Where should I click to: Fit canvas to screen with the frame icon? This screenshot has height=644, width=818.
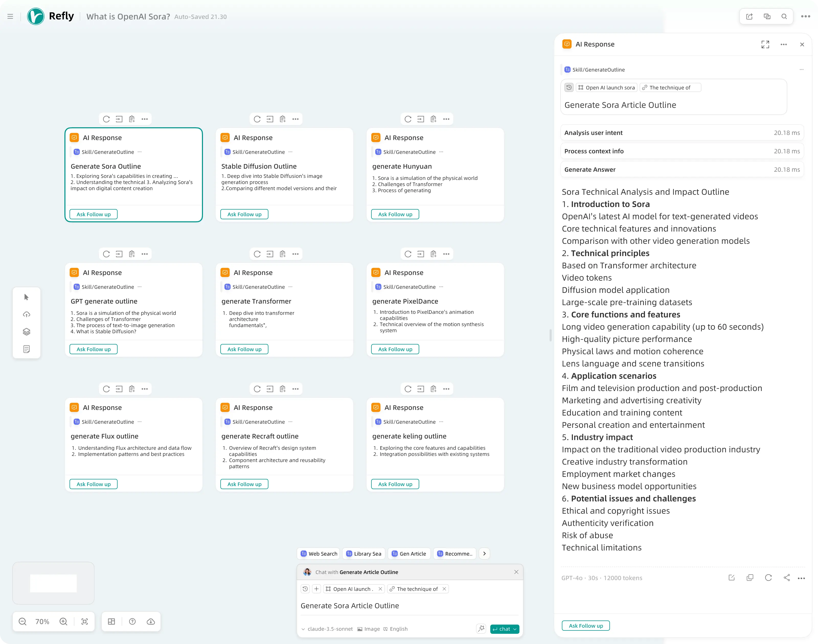point(84,621)
